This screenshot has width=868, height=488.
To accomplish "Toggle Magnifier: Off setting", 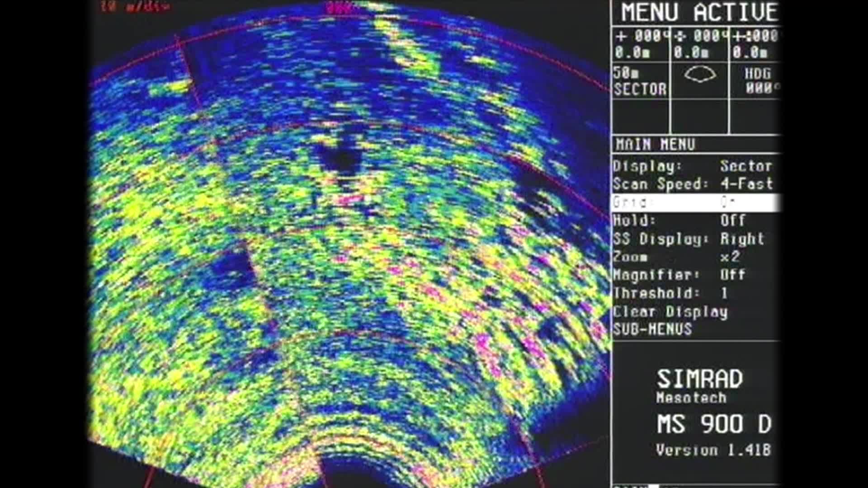I will 696,275.
